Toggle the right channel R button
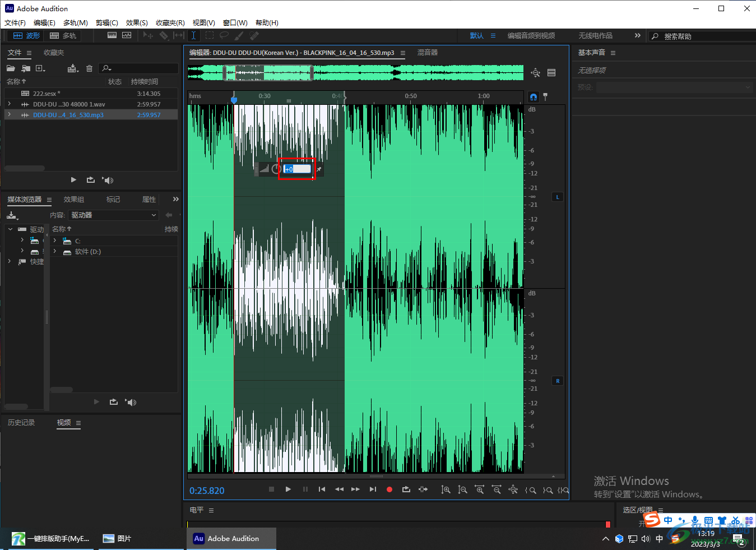 (558, 381)
